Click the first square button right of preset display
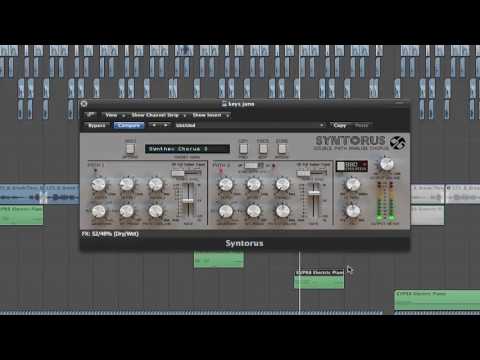This screenshot has height=360, width=480. 243,149
